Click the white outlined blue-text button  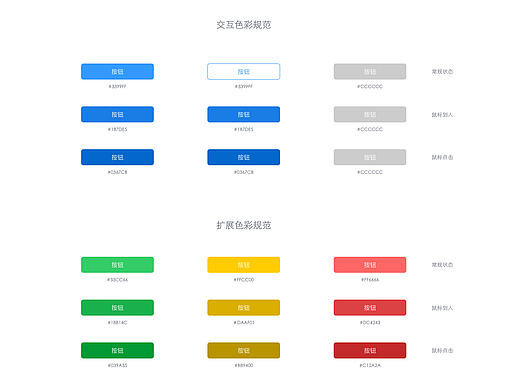[244, 72]
